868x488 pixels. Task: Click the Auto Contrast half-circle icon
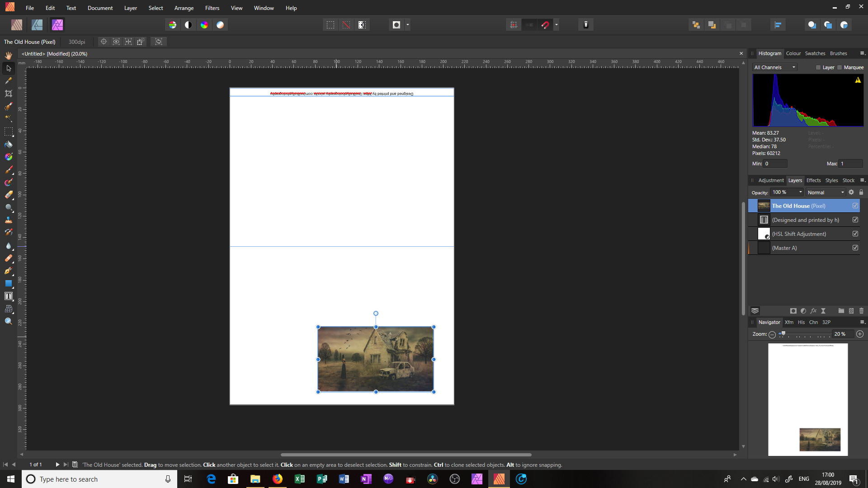[x=189, y=25]
